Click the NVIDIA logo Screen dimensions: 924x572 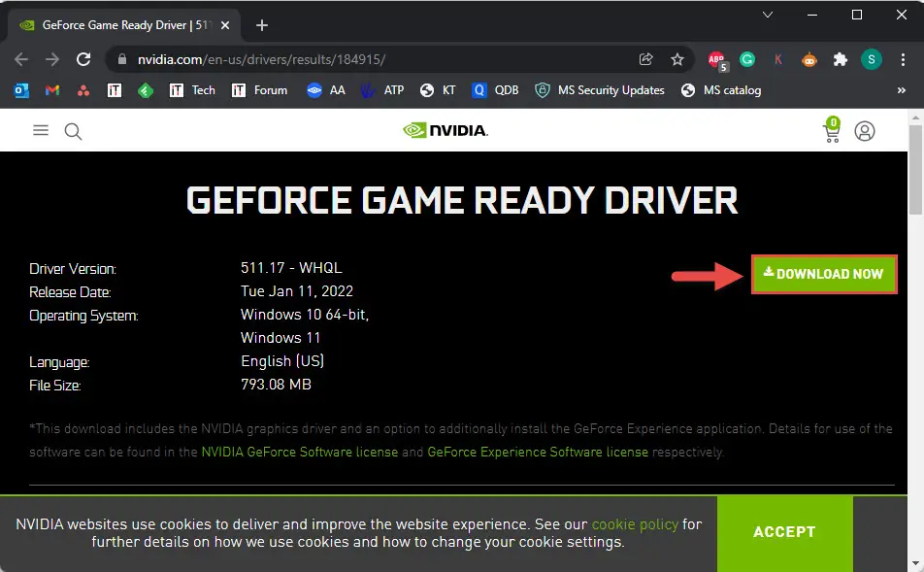[445, 130]
